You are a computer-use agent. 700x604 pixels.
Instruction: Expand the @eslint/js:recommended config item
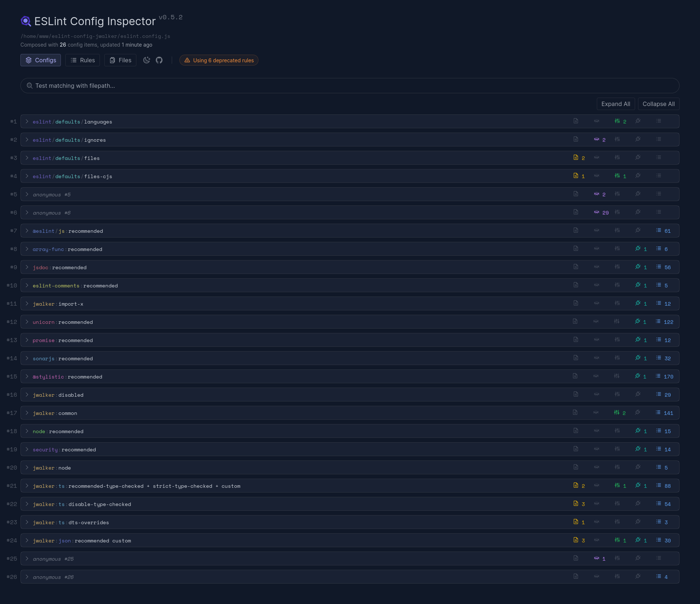tap(27, 231)
